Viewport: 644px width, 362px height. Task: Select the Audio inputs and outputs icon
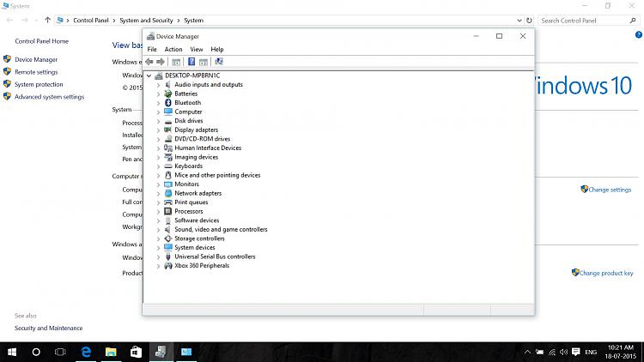(x=168, y=85)
